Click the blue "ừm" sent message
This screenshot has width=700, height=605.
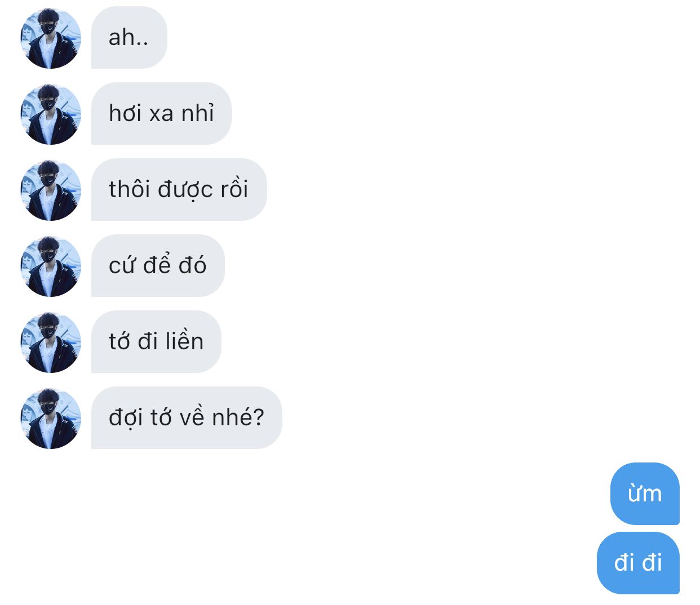(645, 494)
